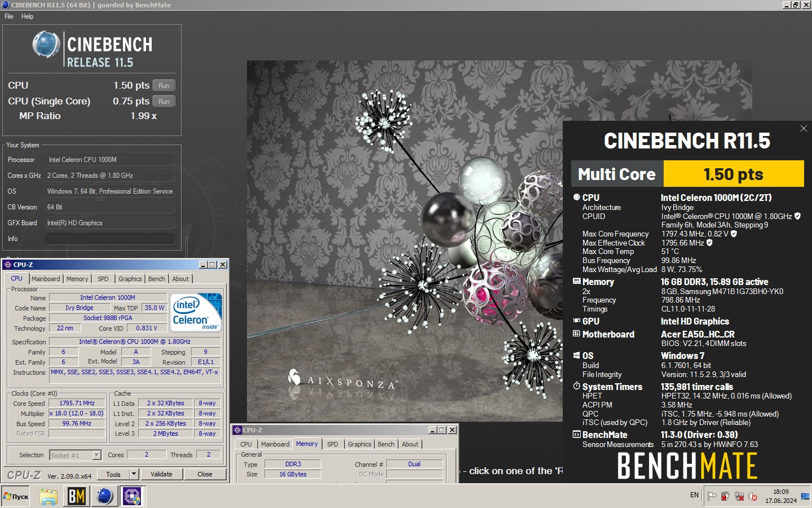Open Bench tab in front CPU-Z window
The image size is (812, 508).
click(156, 279)
